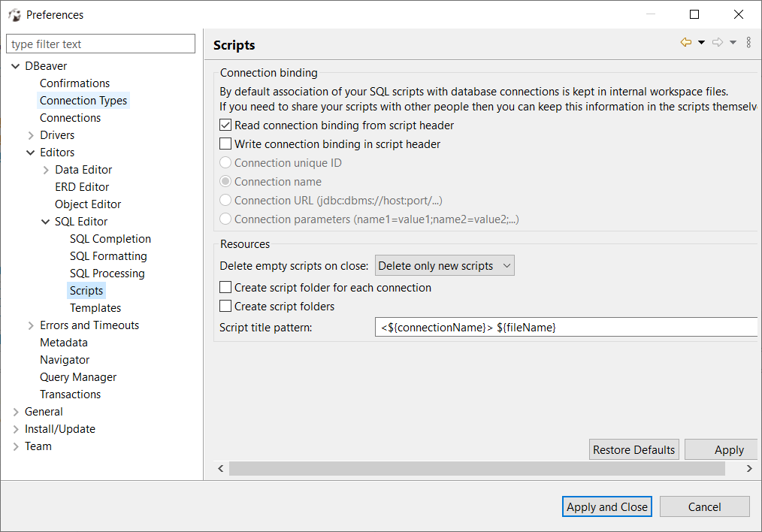Click inside the Script title pattern field
Image resolution: width=762 pixels, height=532 pixels.
point(526,326)
